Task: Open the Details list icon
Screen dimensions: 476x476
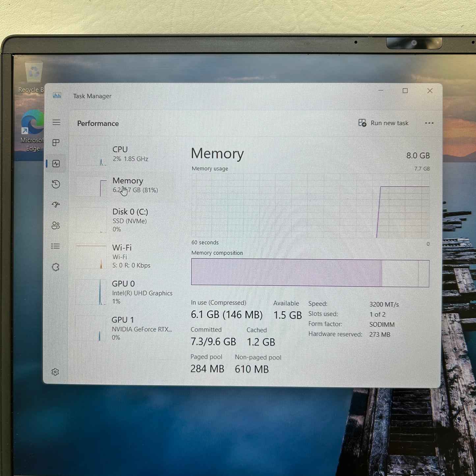Action: [56, 246]
